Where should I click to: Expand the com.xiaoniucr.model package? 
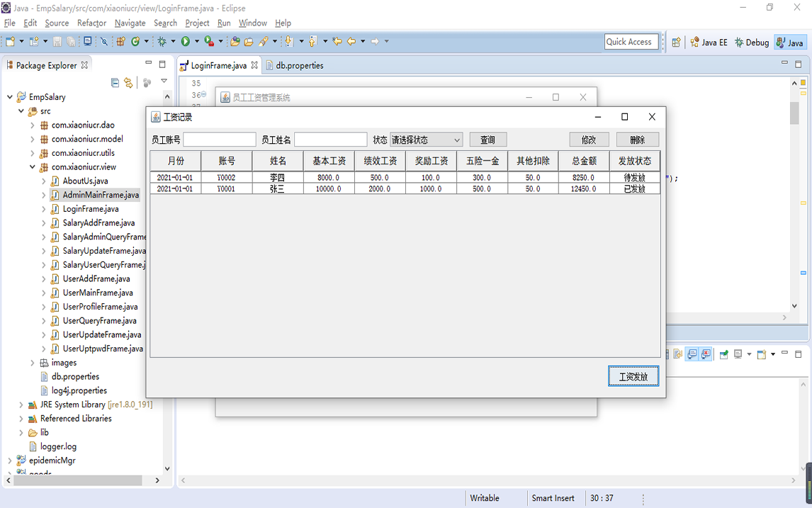coord(33,140)
